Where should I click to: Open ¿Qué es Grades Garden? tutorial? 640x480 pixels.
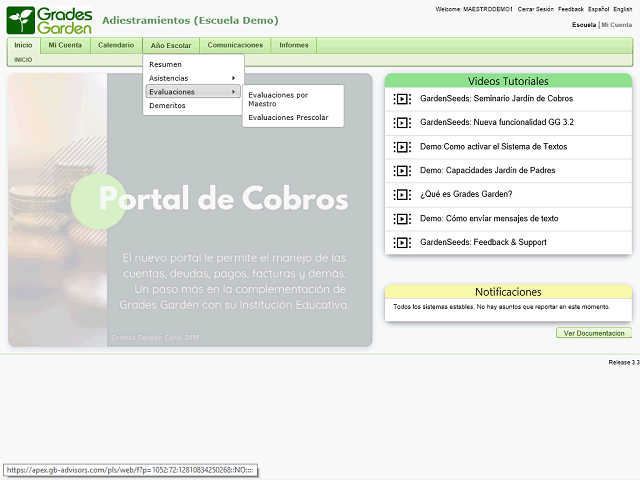(466, 194)
